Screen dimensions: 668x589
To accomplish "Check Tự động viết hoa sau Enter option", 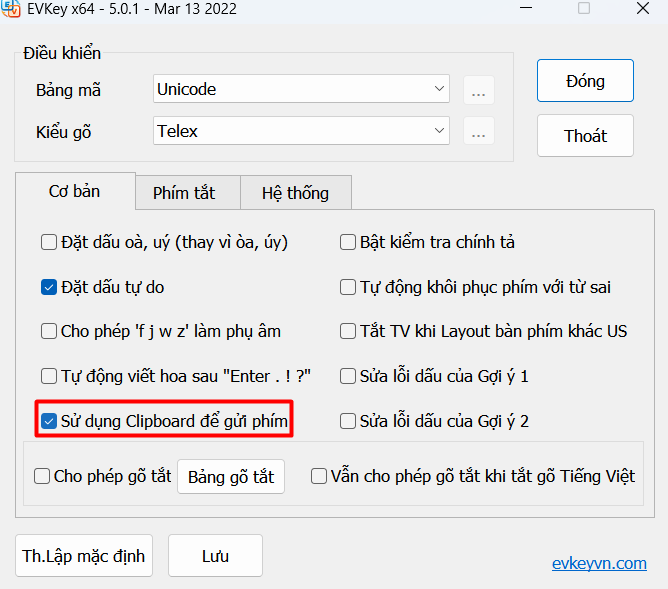I will (49, 376).
